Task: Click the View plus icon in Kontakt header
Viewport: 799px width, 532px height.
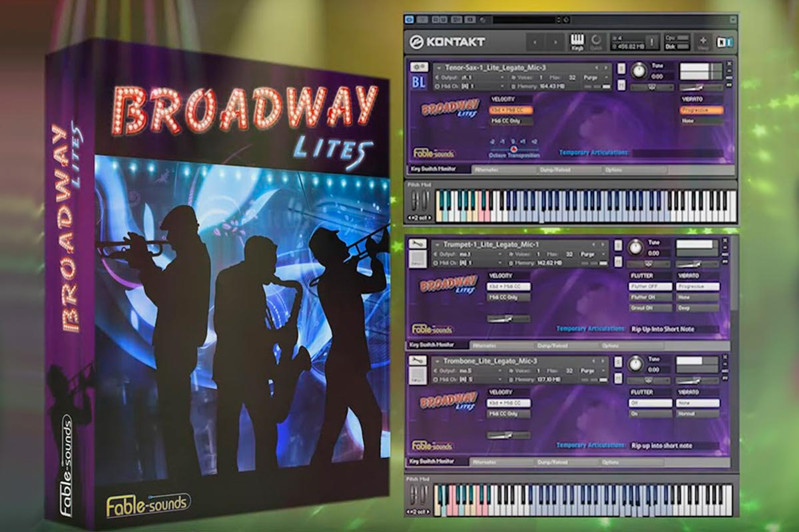Action: (x=703, y=41)
